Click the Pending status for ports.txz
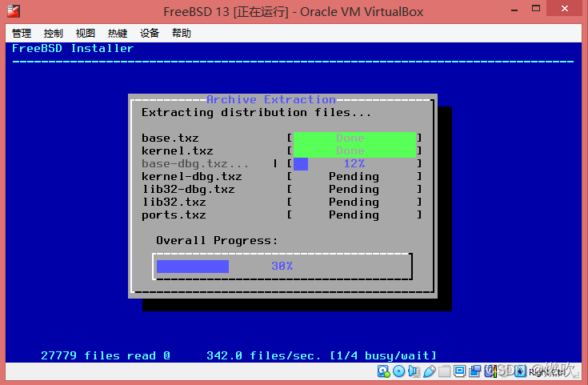 pos(354,215)
